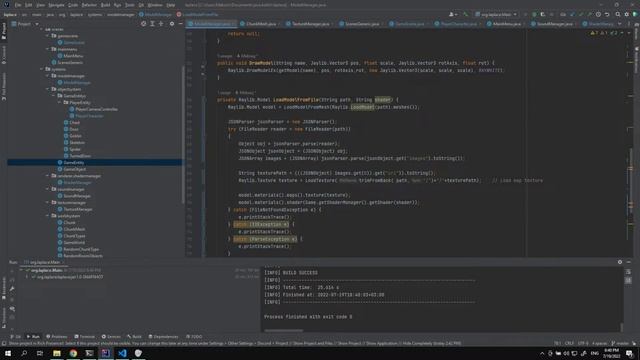This screenshot has width=640, height=360.
Task: Open the Project tool window from left stripe
Action: 4,31
